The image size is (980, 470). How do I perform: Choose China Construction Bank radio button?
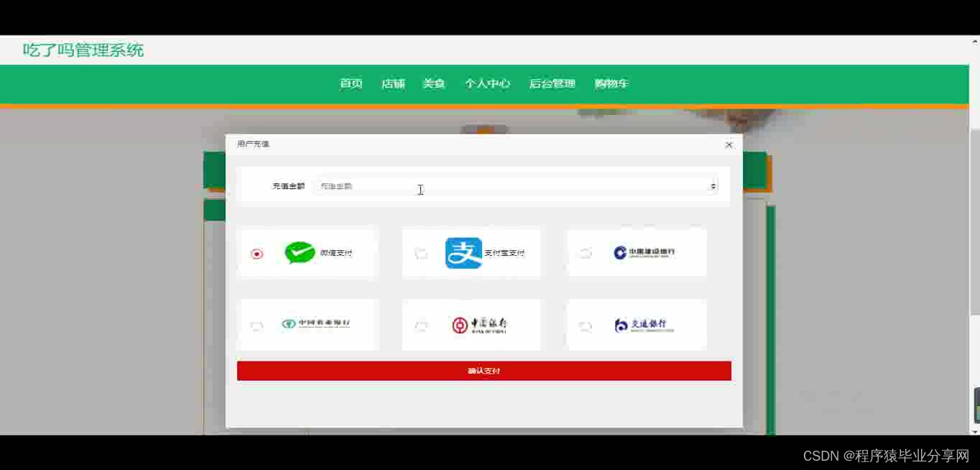[x=586, y=254]
